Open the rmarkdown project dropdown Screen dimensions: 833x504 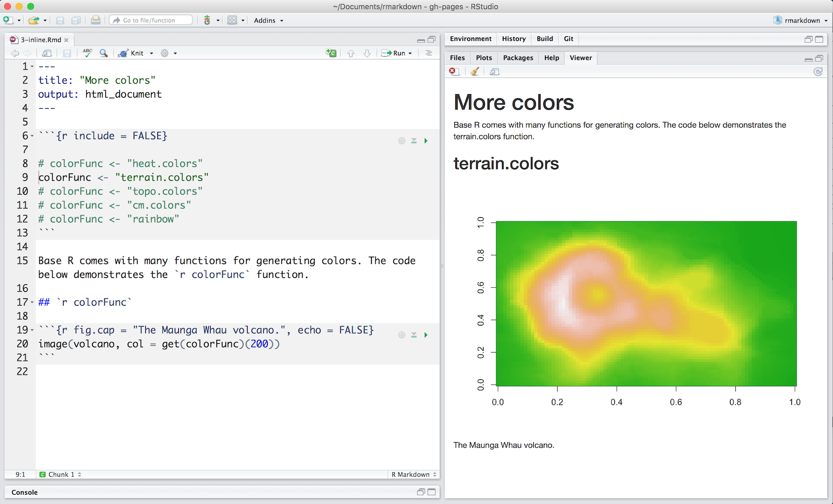(801, 20)
